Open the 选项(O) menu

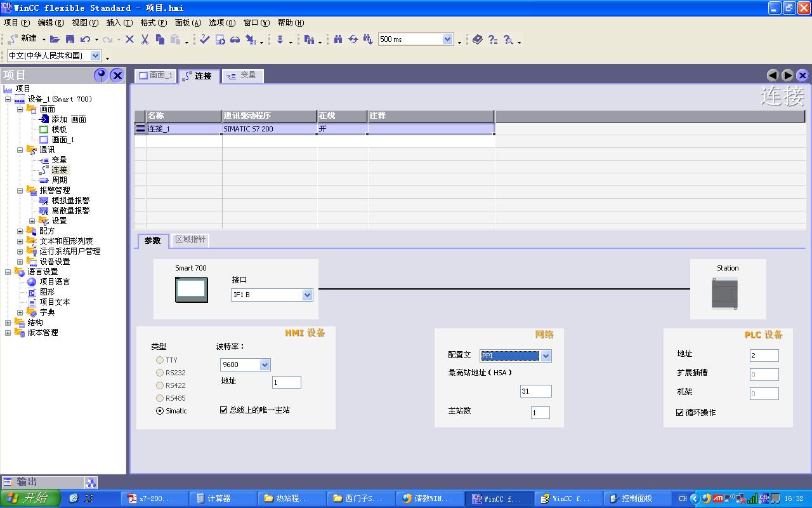[x=222, y=23]
